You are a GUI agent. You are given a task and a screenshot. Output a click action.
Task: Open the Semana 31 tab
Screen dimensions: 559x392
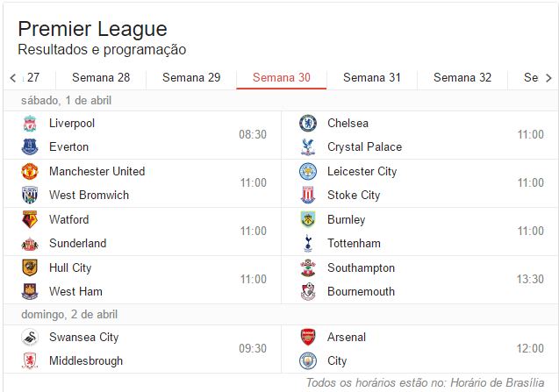[x=372, y=77]
